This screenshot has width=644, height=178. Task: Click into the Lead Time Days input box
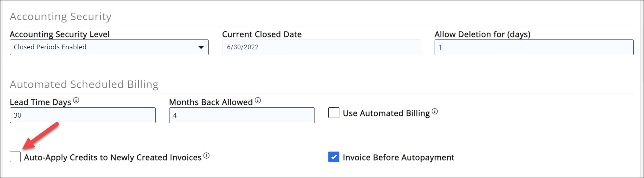point(83,115)
